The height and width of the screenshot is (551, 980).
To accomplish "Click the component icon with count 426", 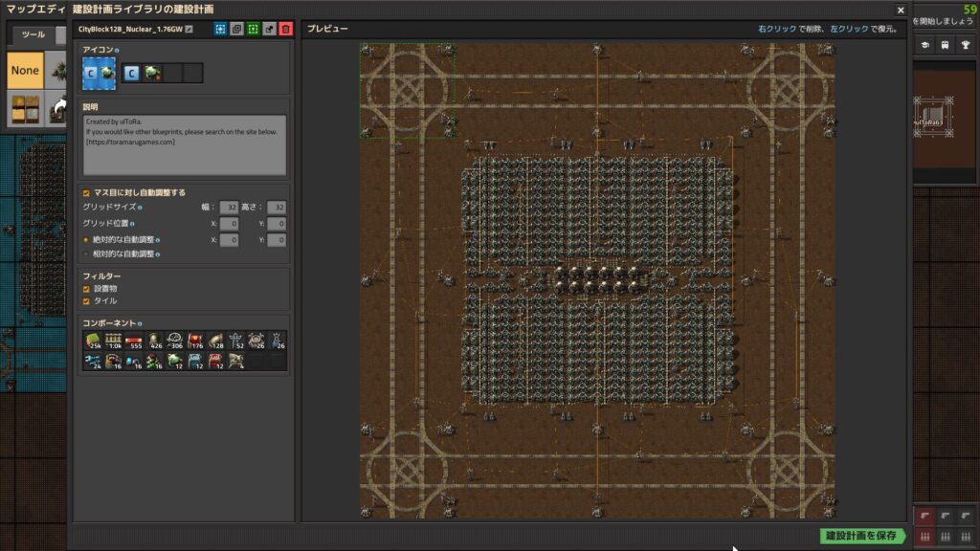I will click(x=154, y=341).
